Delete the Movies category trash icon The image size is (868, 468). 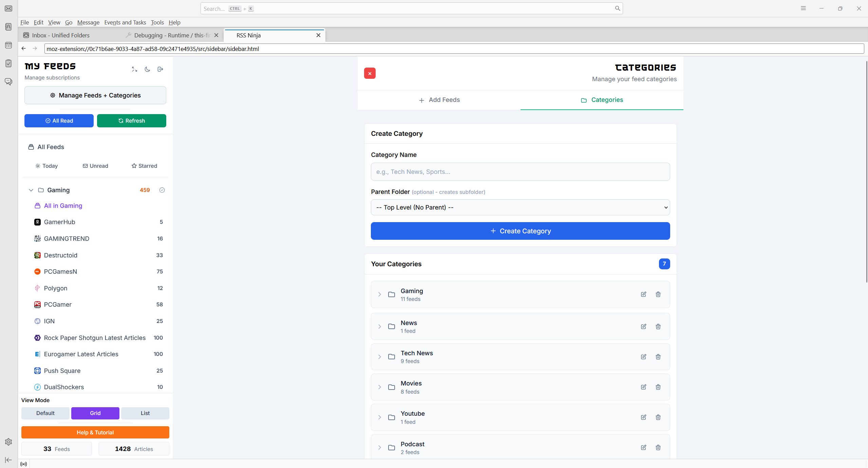658,387
